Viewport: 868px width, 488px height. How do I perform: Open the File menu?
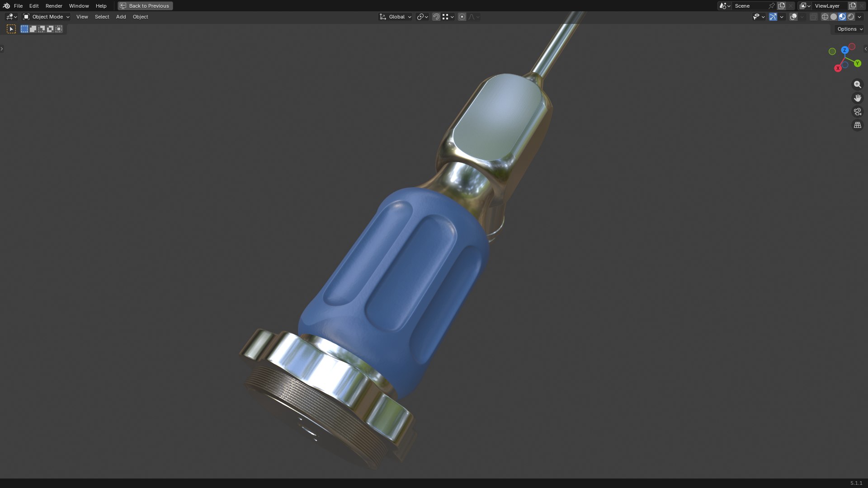click(18, 6)
